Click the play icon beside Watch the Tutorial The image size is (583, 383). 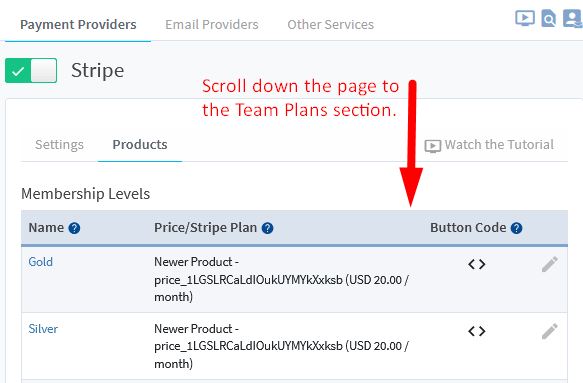[433, 146]
